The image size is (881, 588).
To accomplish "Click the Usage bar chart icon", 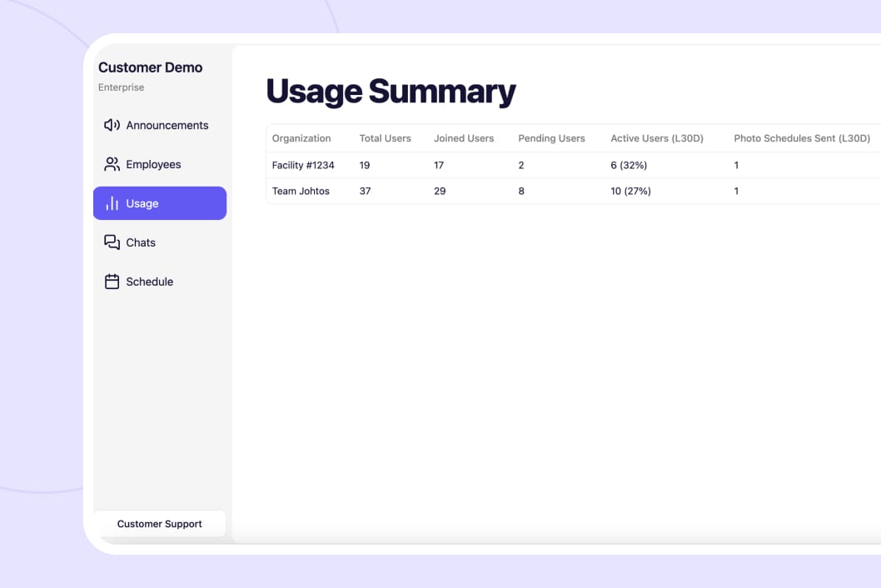I will [112, 203].
